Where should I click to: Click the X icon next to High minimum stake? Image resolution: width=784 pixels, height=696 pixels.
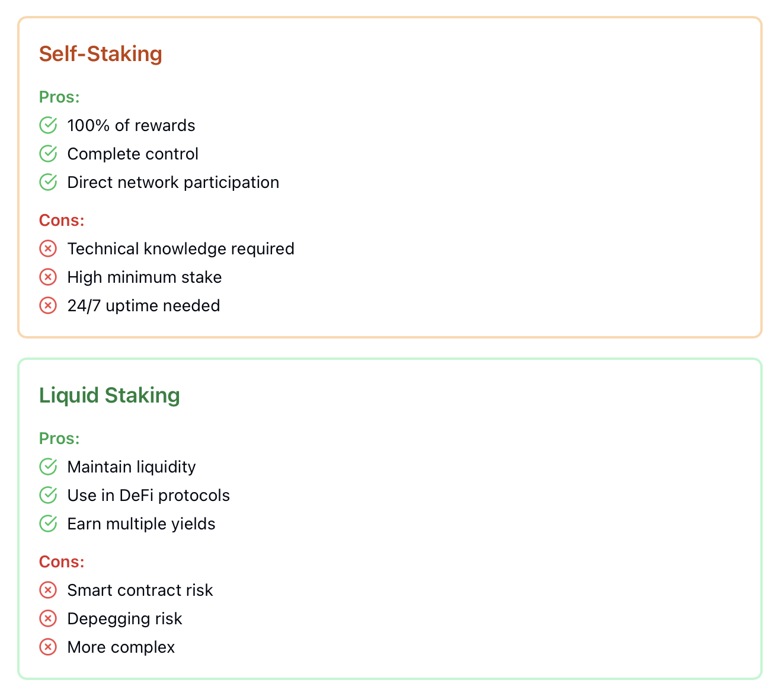click(x=48, y=277)
